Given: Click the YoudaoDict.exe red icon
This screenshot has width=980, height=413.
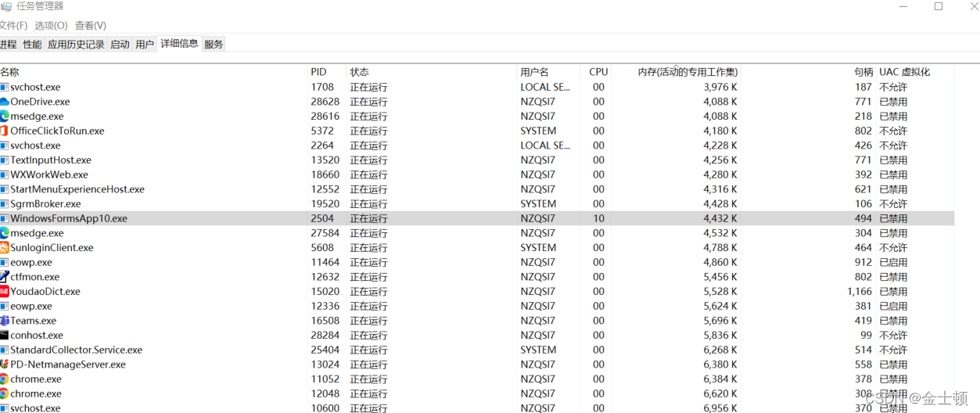Looking at the screenshot, I should point(5,292).
